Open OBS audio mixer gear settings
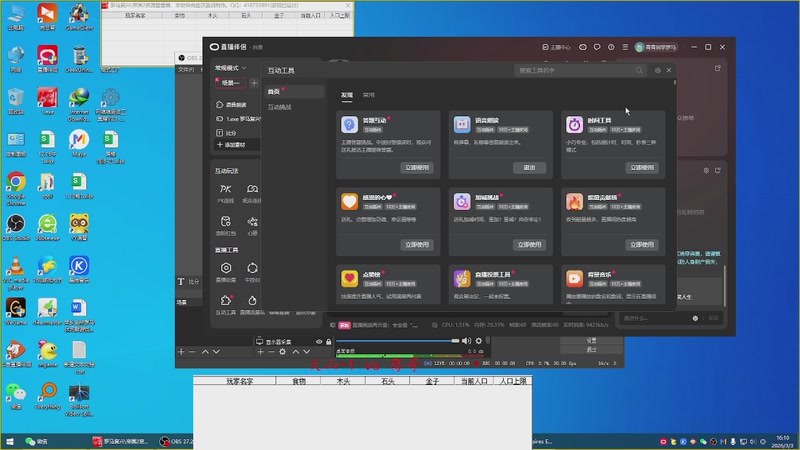800x450 pixels. [479, 341]
